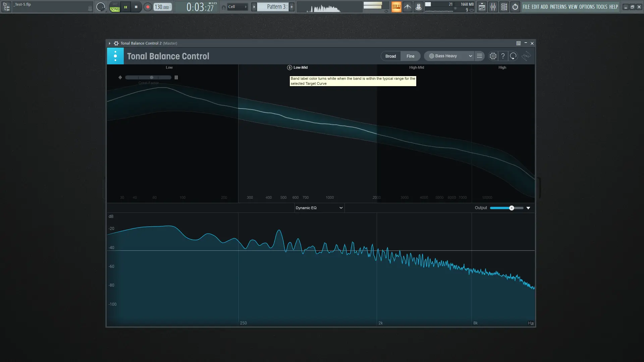Switch to Broad view mode
Screen dimensions: 644x362
pos(390,56)
